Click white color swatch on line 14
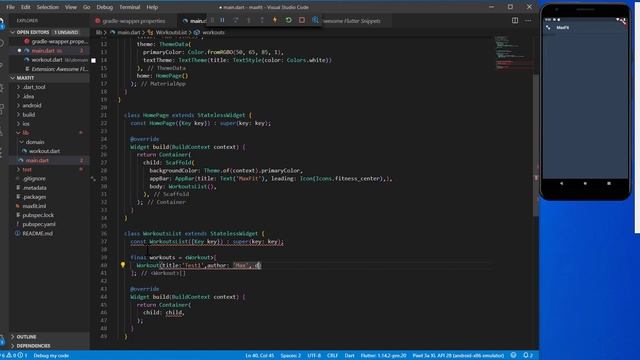 click(x=93, y=60)
